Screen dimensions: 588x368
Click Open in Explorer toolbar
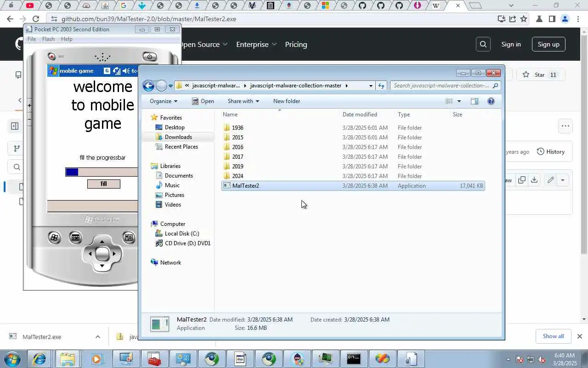tap(203, 101)
